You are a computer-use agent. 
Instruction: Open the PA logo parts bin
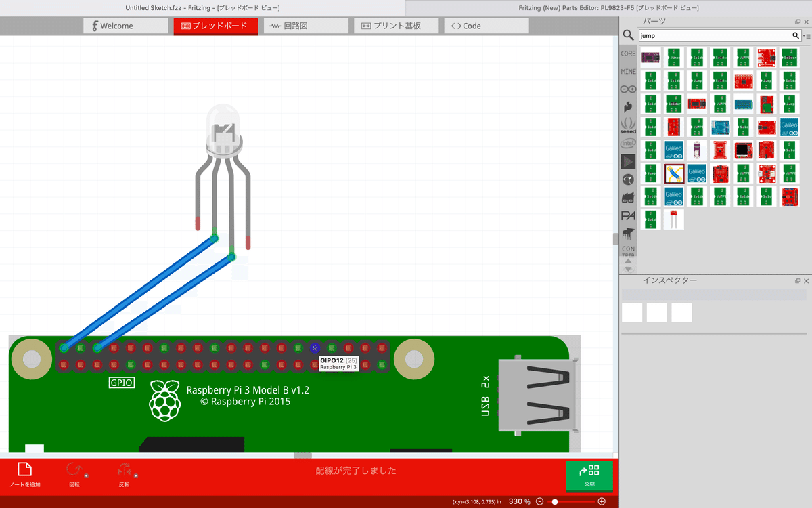pos(628,215)
